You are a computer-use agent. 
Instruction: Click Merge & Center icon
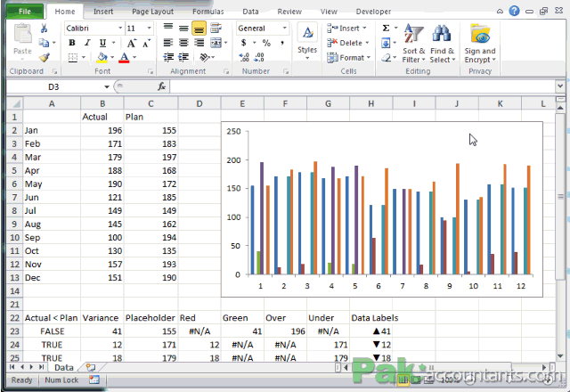(216, 43)
